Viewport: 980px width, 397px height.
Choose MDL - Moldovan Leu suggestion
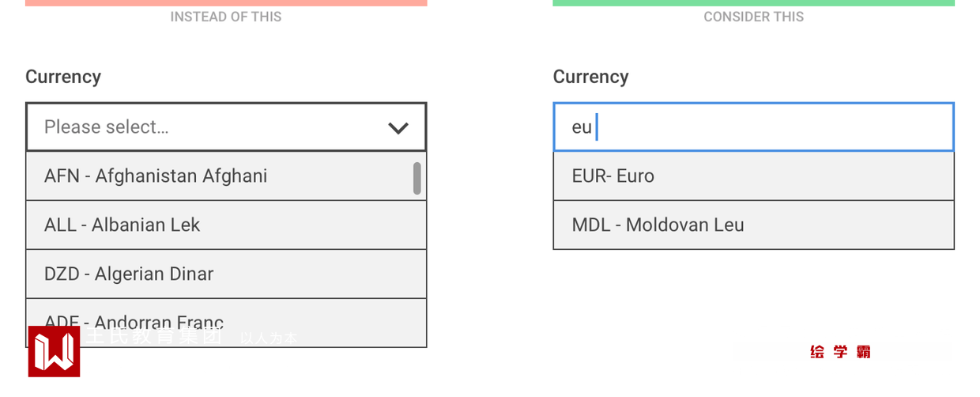point(658,225)
